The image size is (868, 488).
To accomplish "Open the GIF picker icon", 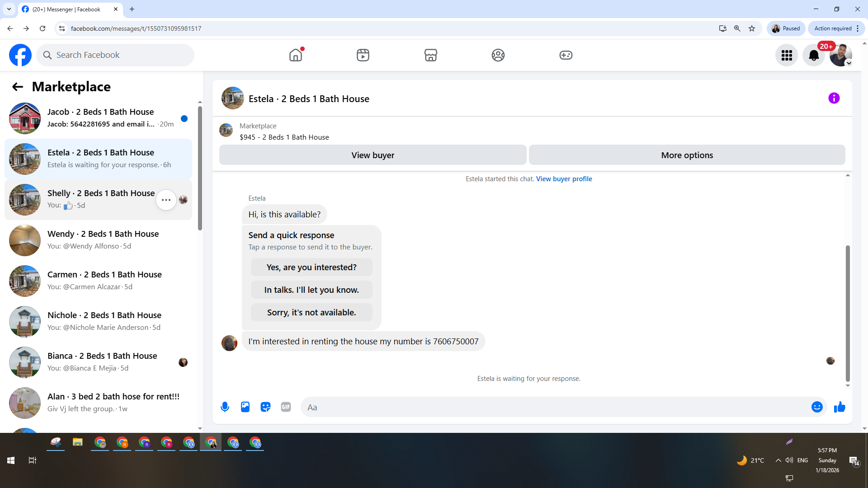I will [286, 407].
